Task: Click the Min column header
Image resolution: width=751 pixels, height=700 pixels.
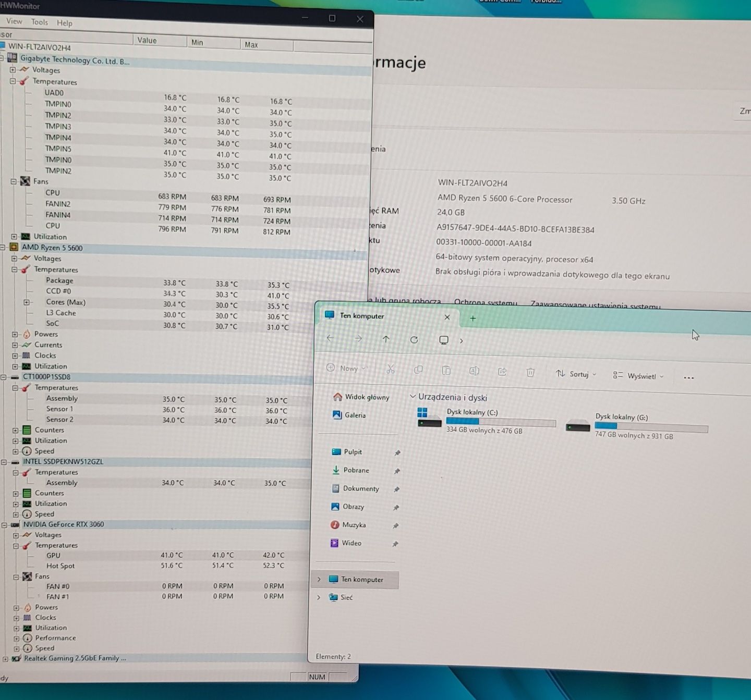Action: [x=214, y=42]
